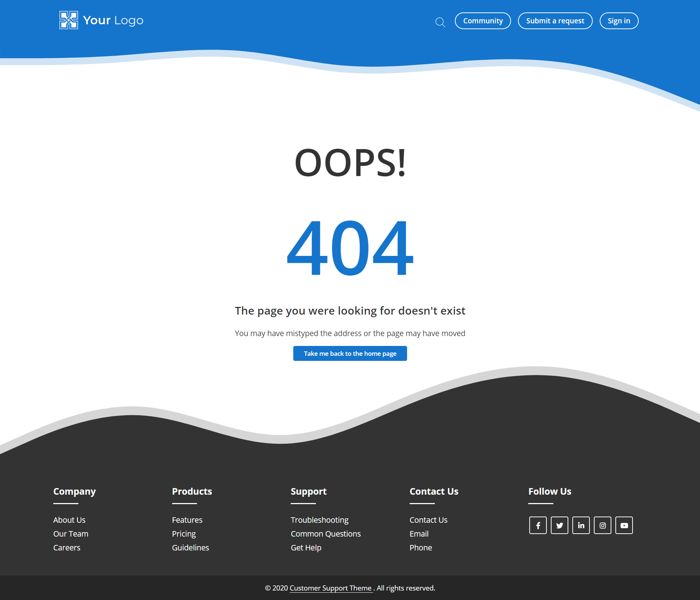
Task: Take me back to the home page
Action: tap(350, 353)
